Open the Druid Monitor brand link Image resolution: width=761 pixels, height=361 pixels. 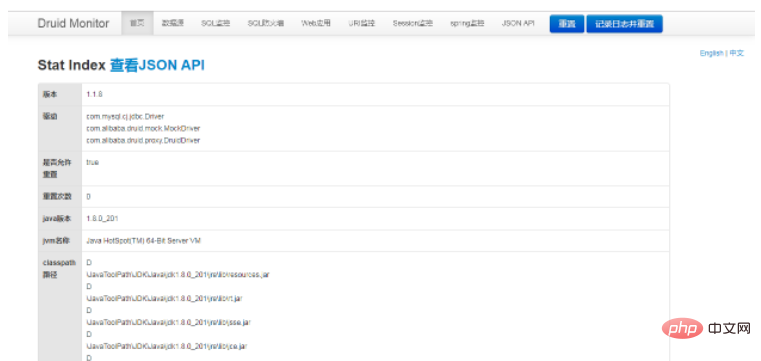[73, 23]
